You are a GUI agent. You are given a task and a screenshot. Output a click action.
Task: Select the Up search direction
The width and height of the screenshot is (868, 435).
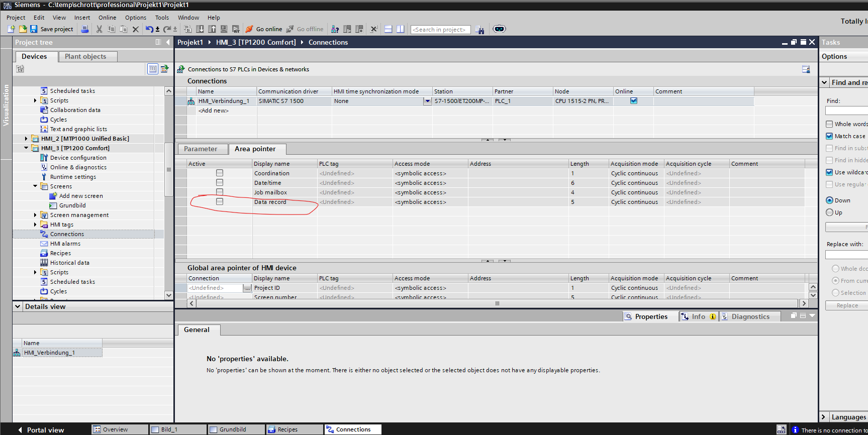tap(830, 212)
